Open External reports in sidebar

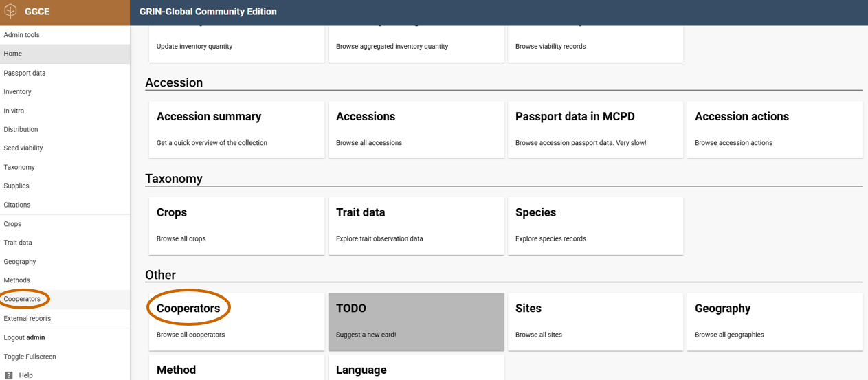coord(27,318)
